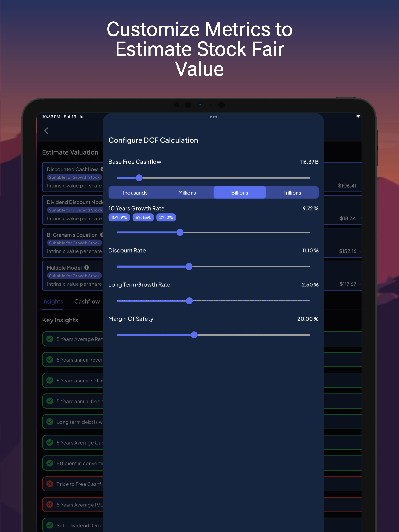Switch to the Insights tab

[x=53, y=302]
